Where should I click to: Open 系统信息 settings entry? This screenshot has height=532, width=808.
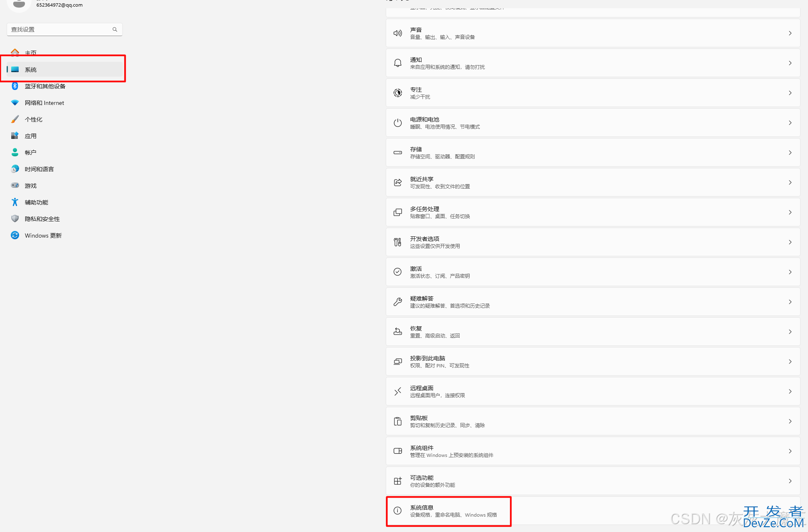tap(593, 511)
